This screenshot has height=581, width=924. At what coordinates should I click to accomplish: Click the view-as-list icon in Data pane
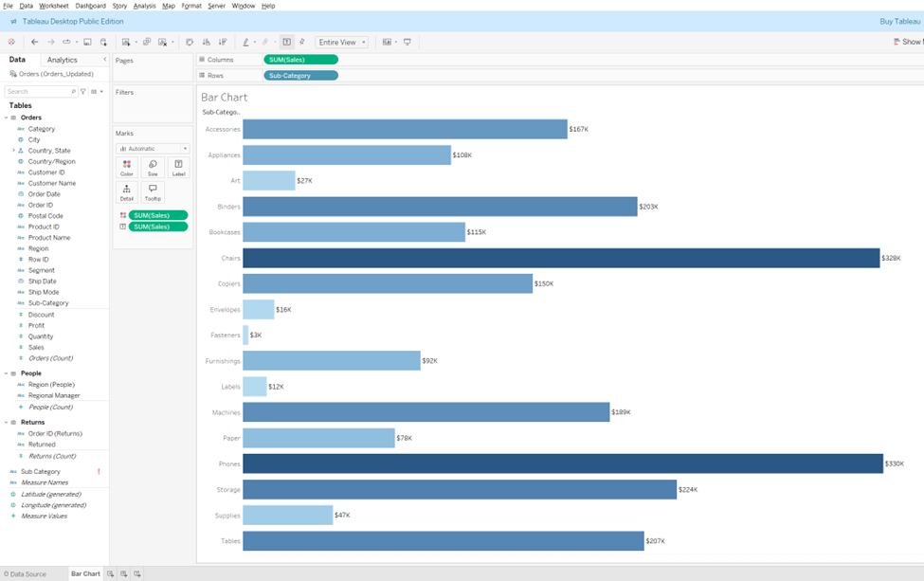pos(94,91)
